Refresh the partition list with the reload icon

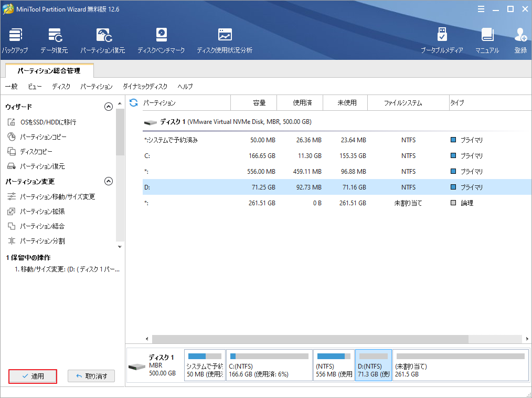(x=134, y=102)
